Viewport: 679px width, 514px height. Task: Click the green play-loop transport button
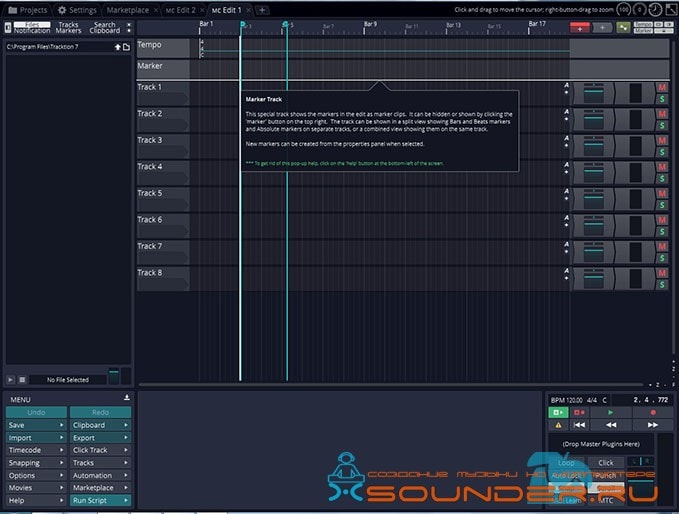click(558, 413)
